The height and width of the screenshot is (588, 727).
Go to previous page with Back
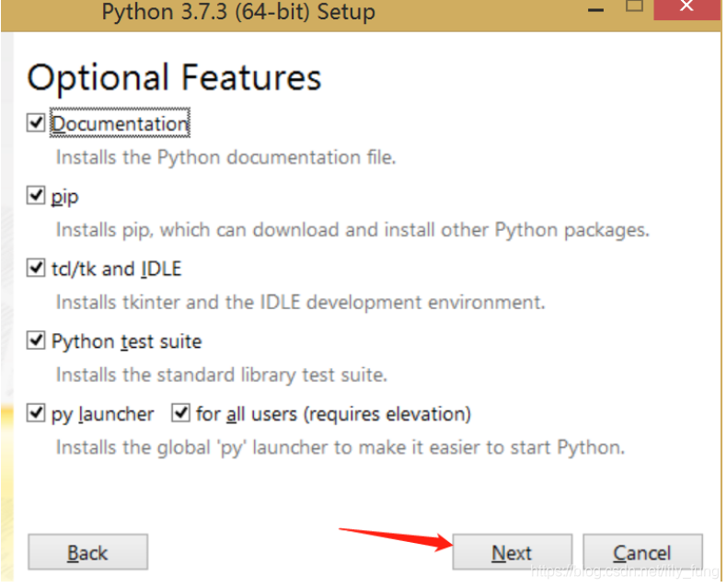[x=88, y=552]
